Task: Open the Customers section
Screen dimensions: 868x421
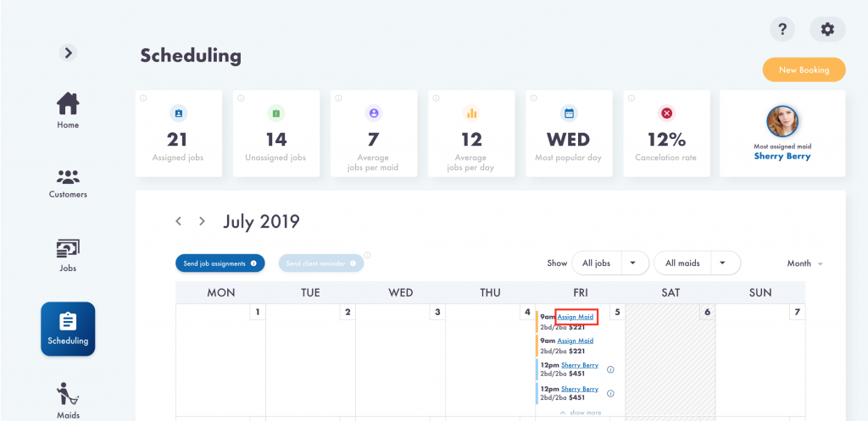Action: [x=68, y=184]
